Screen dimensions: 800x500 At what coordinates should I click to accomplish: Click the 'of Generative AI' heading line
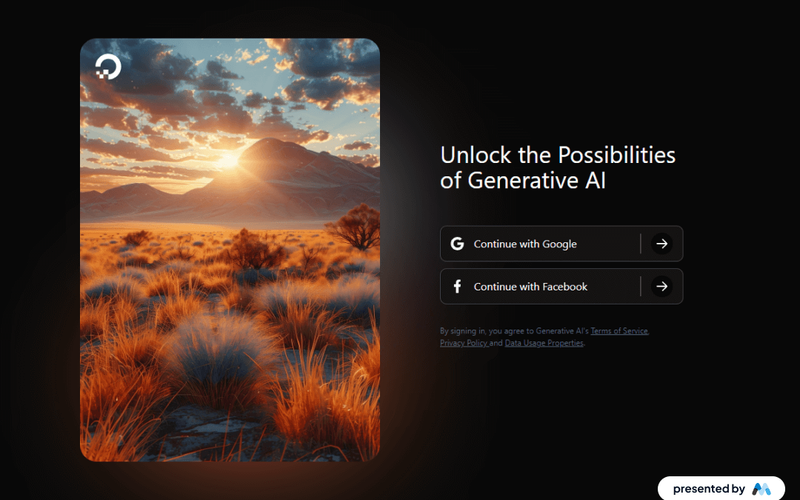(523, 181)
